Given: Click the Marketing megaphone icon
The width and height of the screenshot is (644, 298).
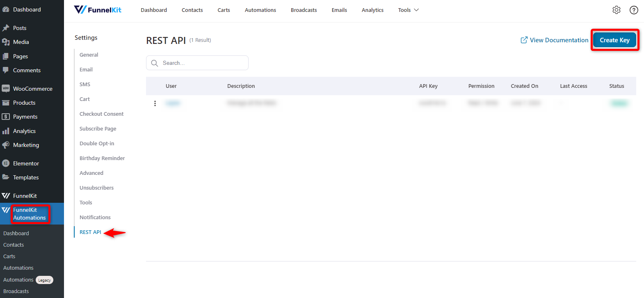Looking at the screenshot, I should pos(6,145).
